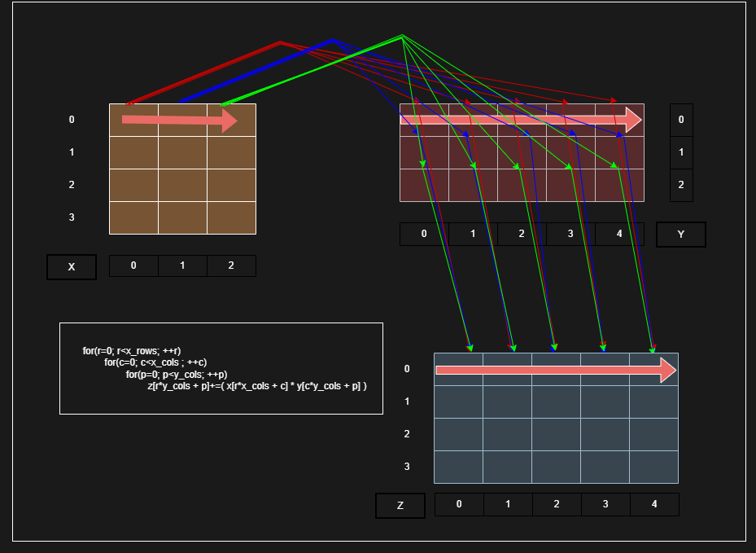Select column header 4 under matrix Z
Viewport: 756px width, 553px height.
(654, 504)
